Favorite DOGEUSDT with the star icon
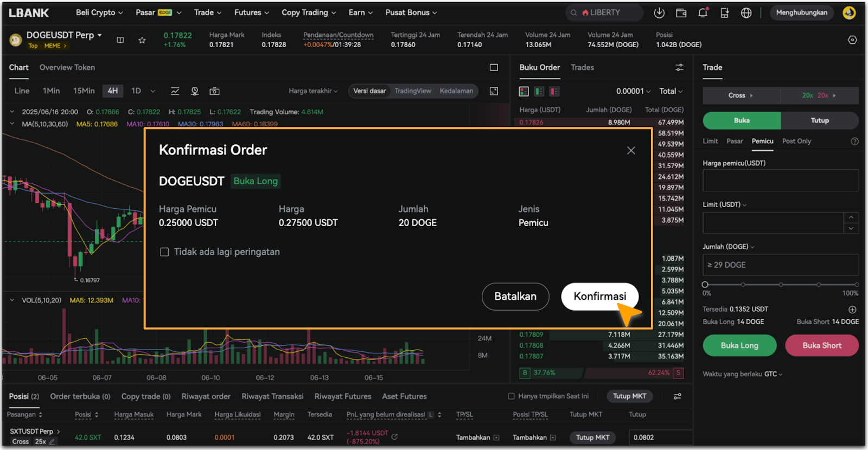Image resolution: width=868 pixels, height=450 pixels. click(x=142, y=40)
